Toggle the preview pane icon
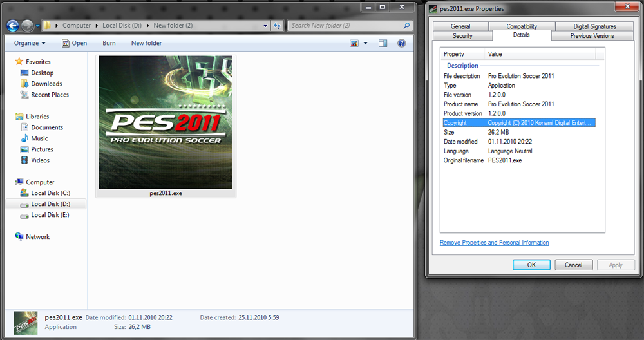This screenshot has height=340, width=644. (x=383, y=43)
